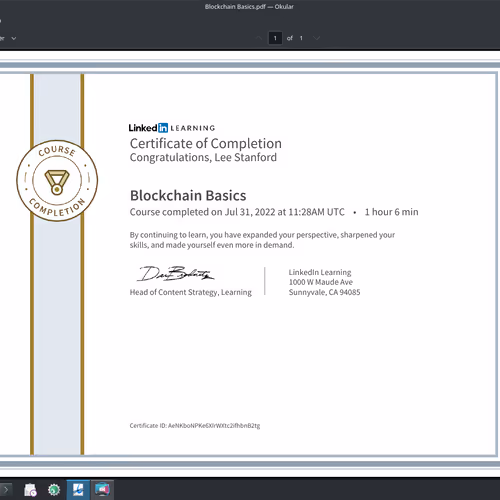
Task: Click the LinkedIn Learning logo
Action: [172, 128]
